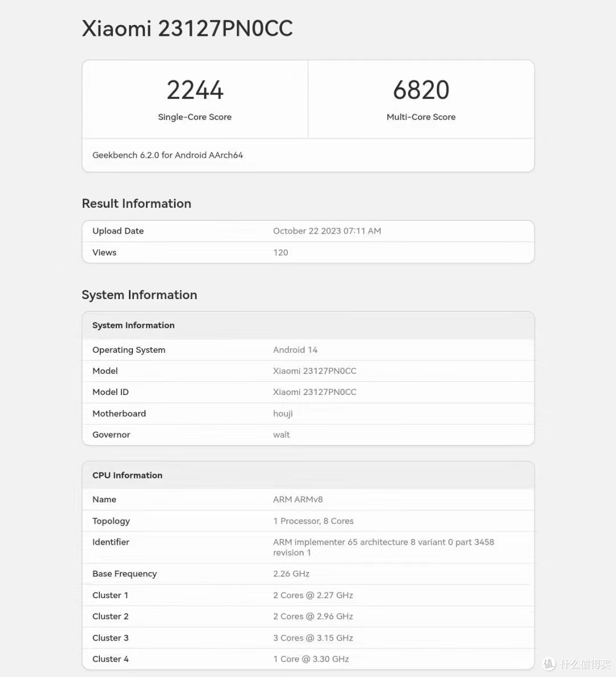Select the 6820 multi-core score value
This screenshot has width=616, height=677.
(x=421, y=90)
